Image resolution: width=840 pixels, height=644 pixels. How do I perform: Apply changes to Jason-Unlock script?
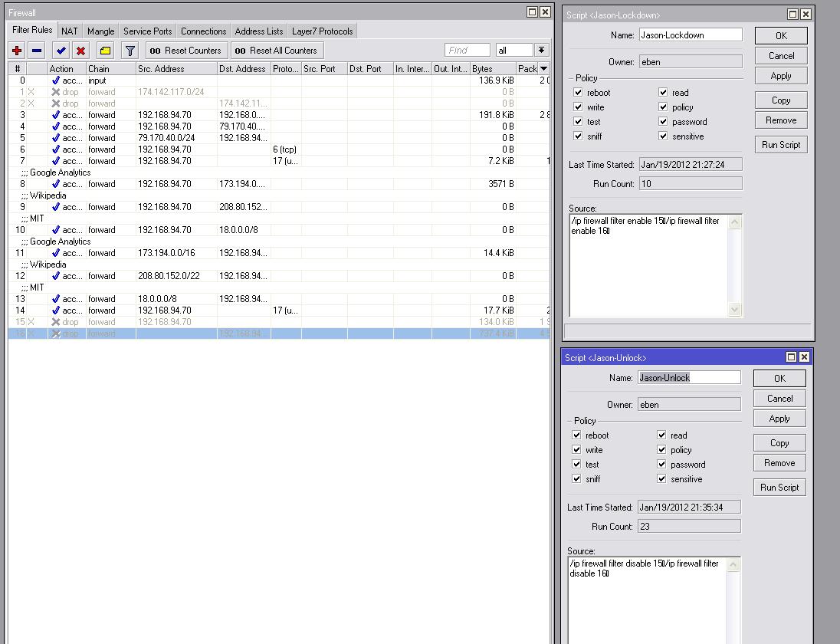coord(779,418)
